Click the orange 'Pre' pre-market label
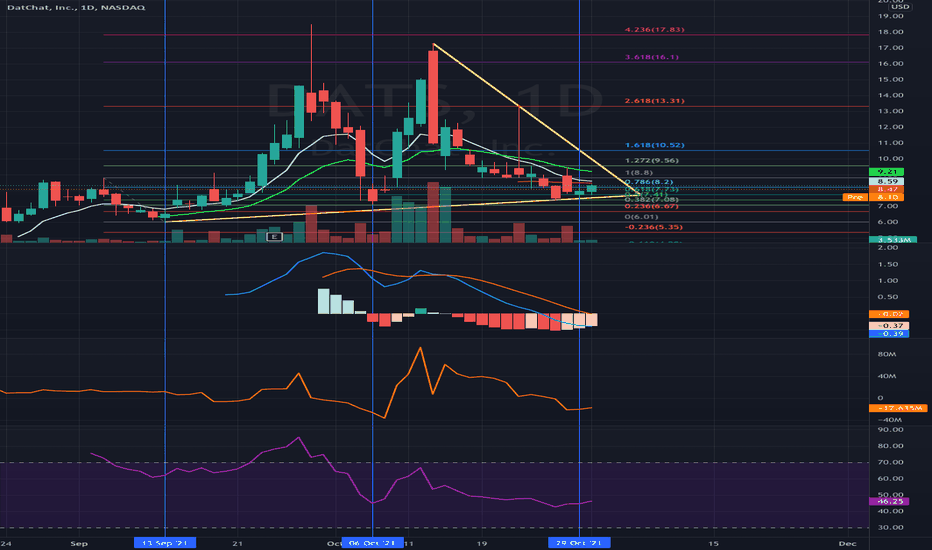The height and width of the screenshot is (550, 932). tap(855, 197)
